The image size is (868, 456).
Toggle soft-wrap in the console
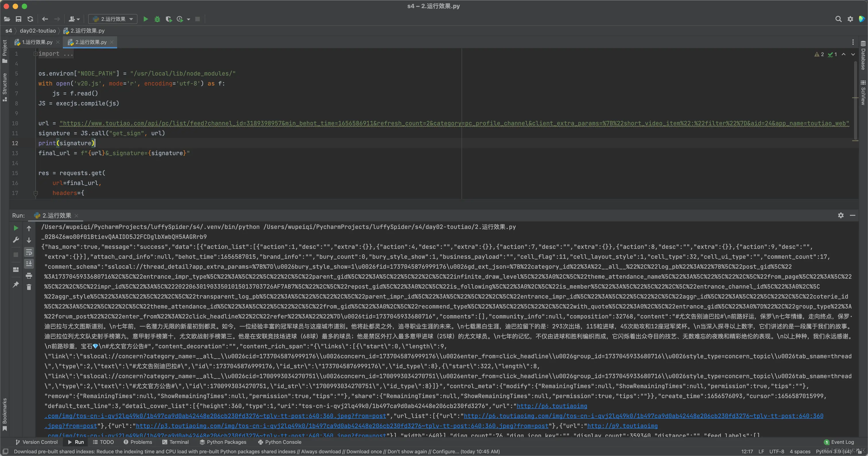click(x=29, y=252)
